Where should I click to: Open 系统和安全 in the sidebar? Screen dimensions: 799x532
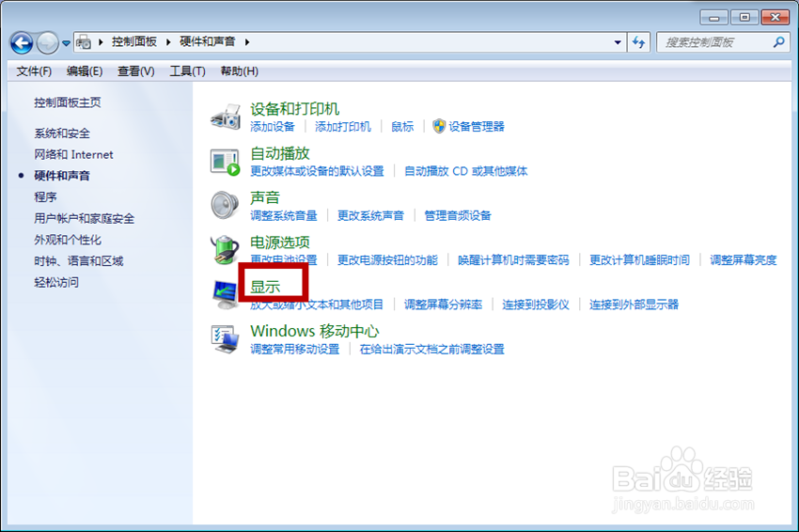tap(62, 133)
